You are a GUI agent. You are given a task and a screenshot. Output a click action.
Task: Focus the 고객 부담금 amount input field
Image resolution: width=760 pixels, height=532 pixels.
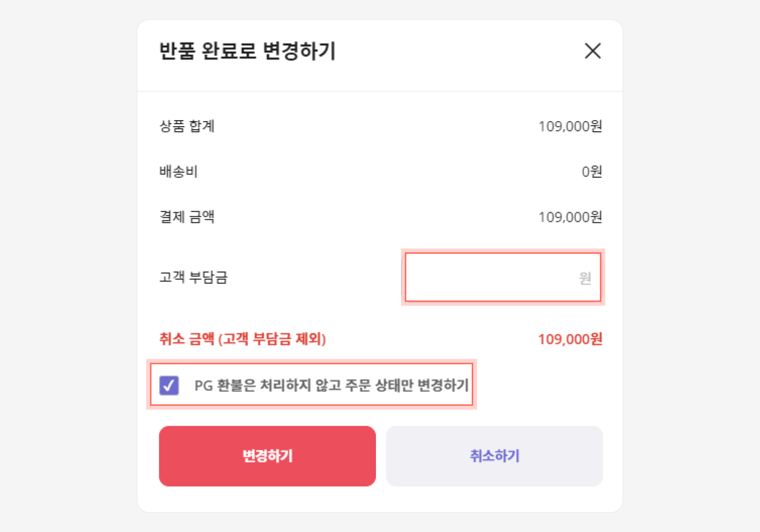point(503,277)
